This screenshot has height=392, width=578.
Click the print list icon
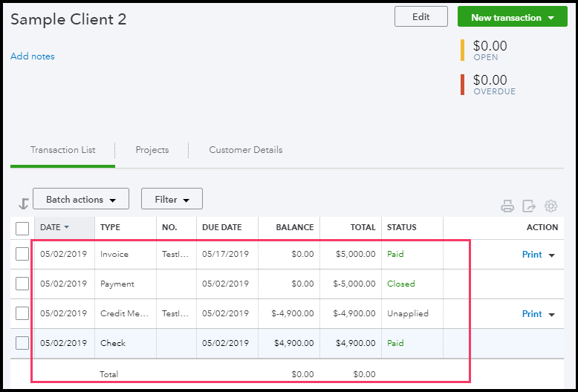(507, 206)
